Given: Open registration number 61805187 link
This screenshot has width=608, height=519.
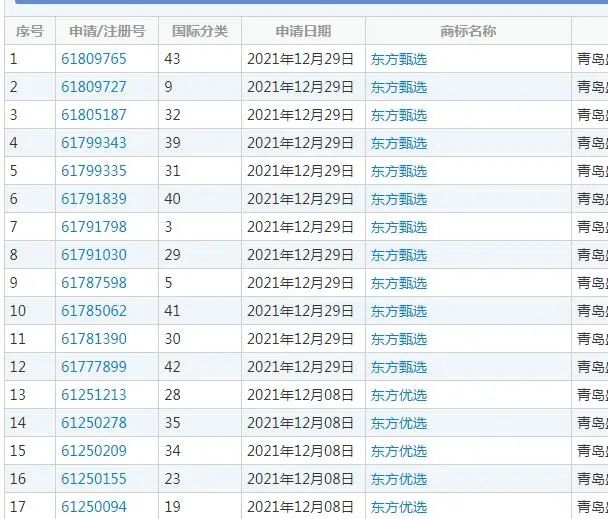Looking at the screenshot, I should pyautogui.click(x=94, y=115).
